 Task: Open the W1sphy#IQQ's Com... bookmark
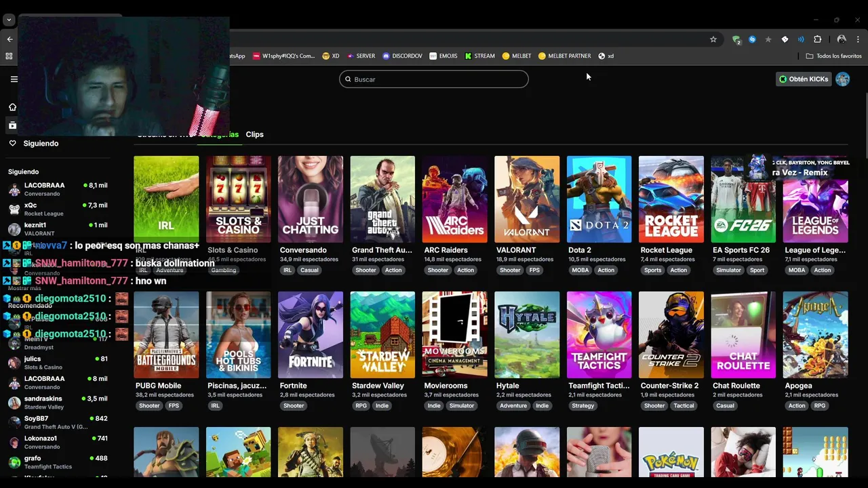(283, 56)
